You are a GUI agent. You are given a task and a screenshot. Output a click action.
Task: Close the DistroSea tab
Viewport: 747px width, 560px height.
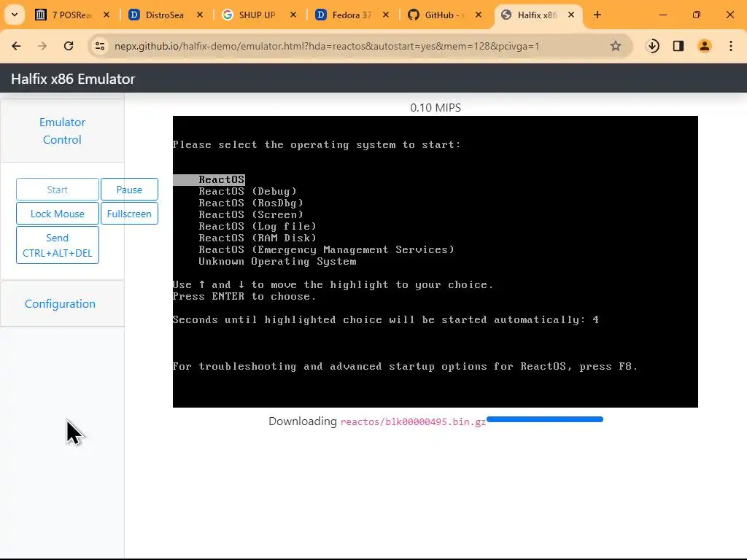(200, 15)
